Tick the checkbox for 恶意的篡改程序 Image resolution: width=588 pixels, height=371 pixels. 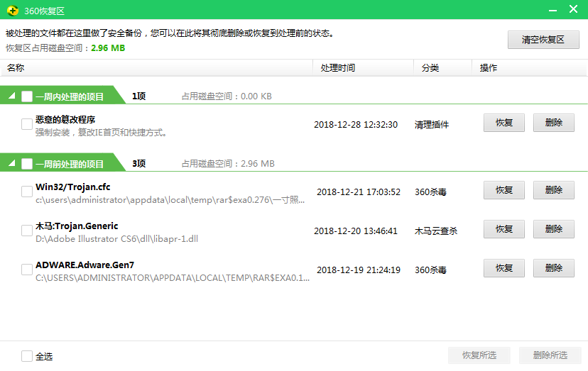coord(26,124)
